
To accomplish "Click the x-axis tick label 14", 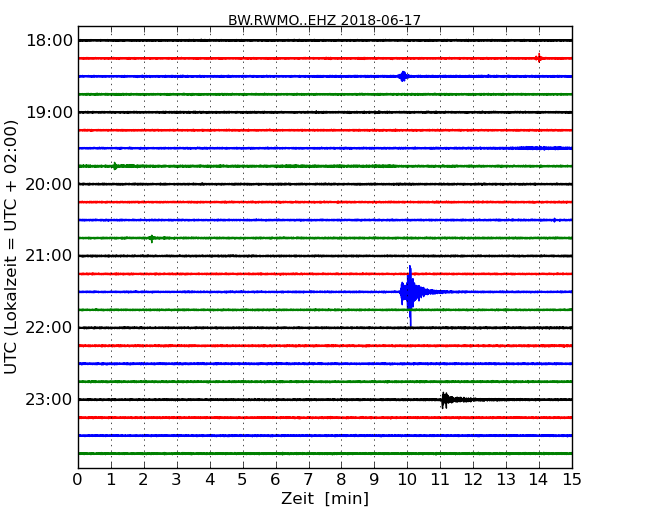I will pos(539,480).
